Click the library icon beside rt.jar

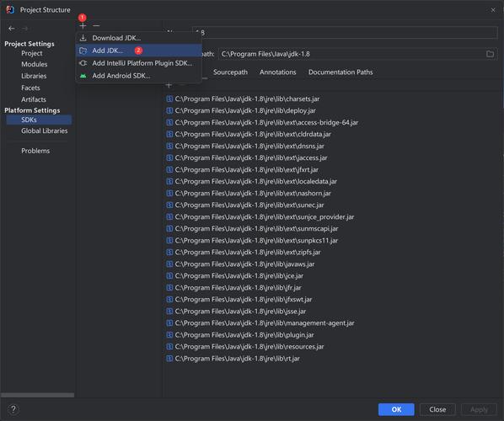pyautogui.click(x=169, y=359)
